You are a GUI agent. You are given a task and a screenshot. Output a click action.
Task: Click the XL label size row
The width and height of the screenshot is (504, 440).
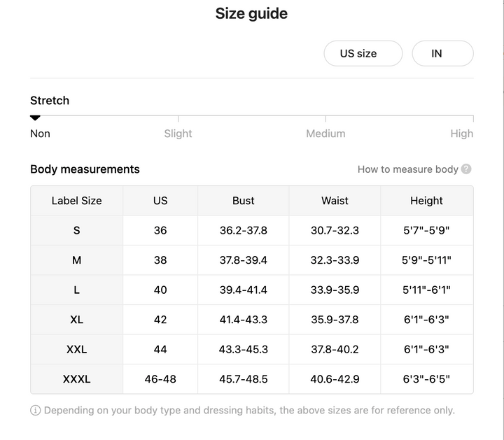252,320
